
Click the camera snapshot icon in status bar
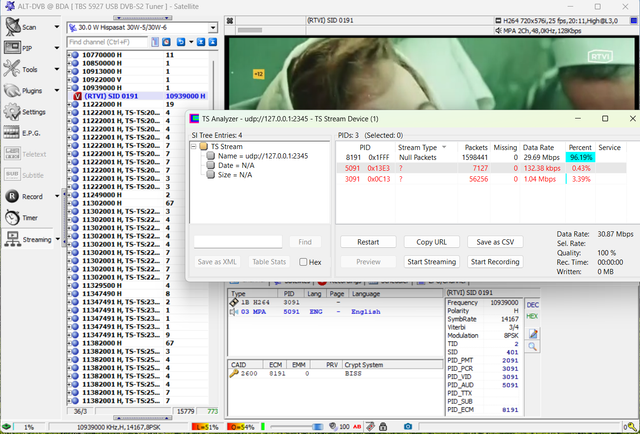pyautogui.click(x=408, y=427)
